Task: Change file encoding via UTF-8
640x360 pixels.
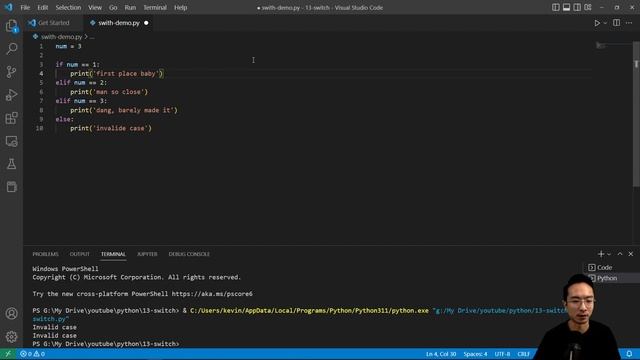Action: (502, 354)
